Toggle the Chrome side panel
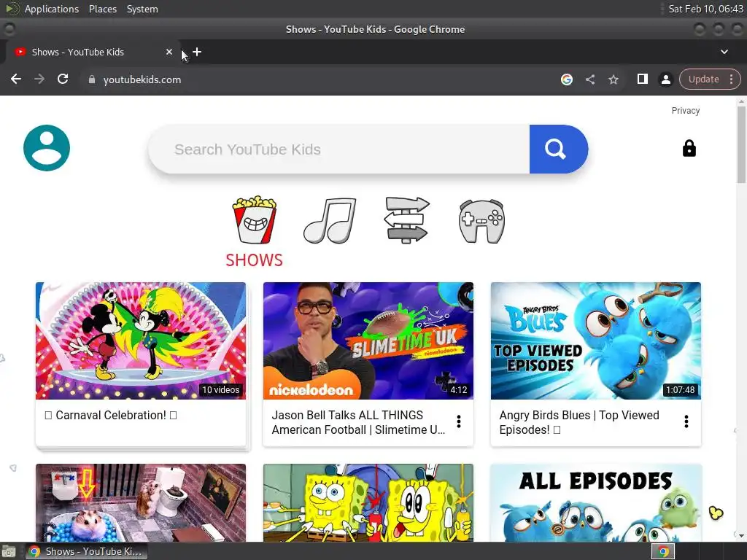 click(x=642, y=79)
